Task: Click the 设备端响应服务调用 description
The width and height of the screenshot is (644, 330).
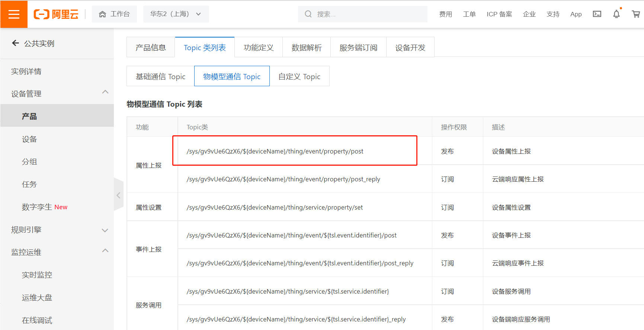Action: click(x=521, y=319)
